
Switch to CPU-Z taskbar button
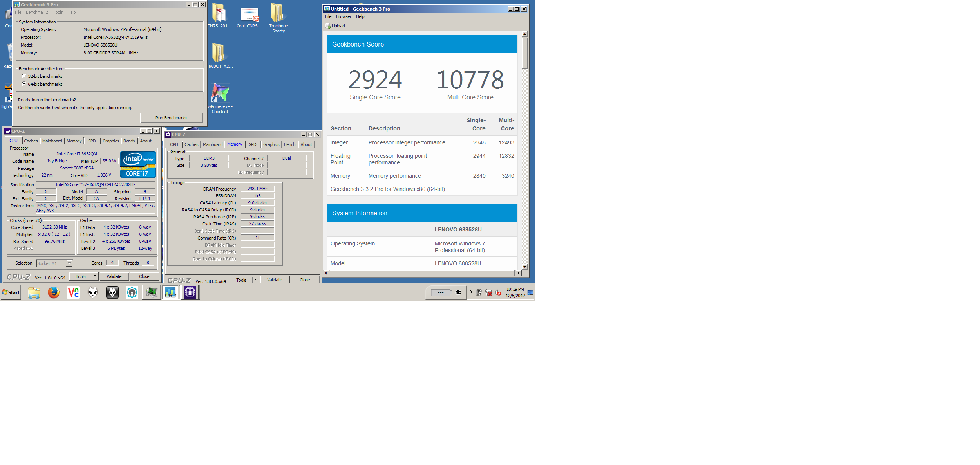[x=190, y=292]
